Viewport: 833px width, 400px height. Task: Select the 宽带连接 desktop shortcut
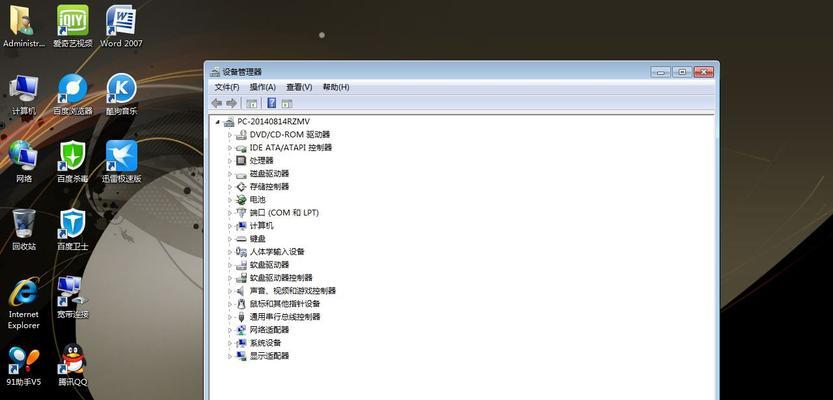[73, 297]
